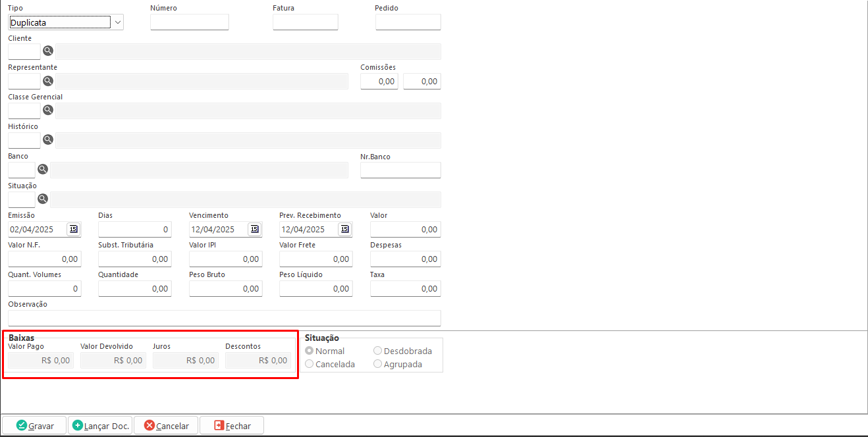
Task: Click the Banco search magnifier icon
Action: point(43,169)
